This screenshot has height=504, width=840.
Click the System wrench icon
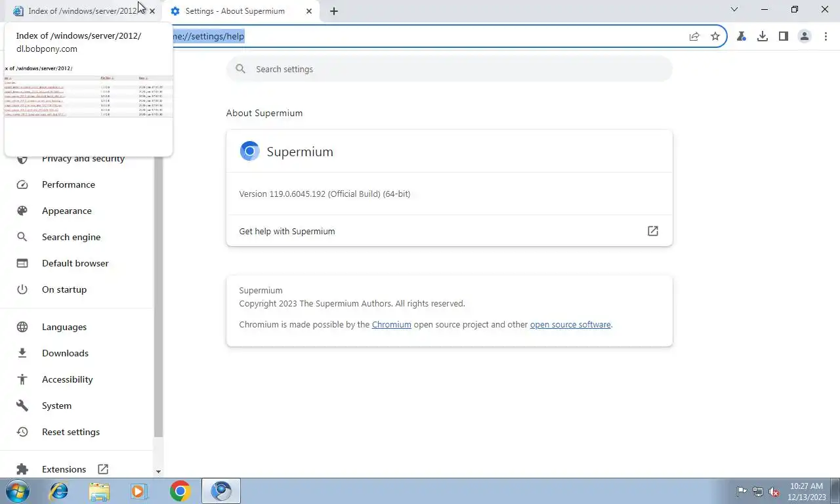(22, 406)
